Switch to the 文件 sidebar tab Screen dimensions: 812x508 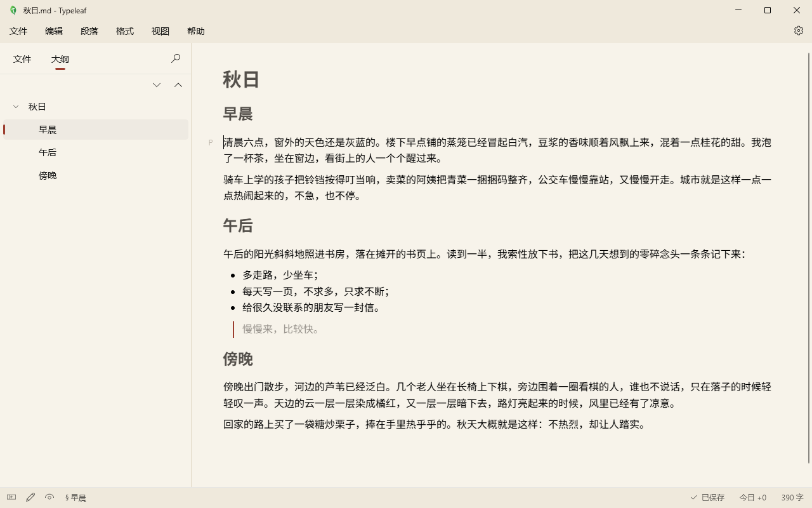(22, 59)
